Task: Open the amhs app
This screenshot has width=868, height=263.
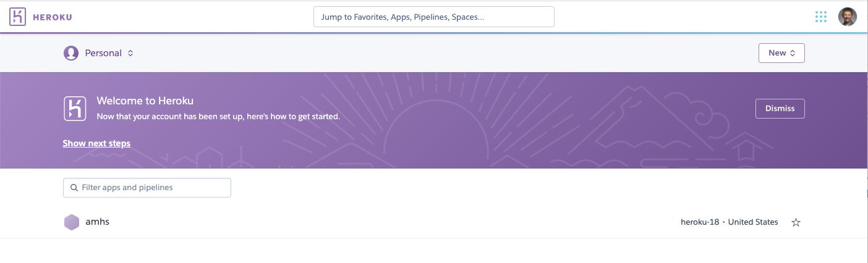Action: pyautogui.click(x=98, y=222)
